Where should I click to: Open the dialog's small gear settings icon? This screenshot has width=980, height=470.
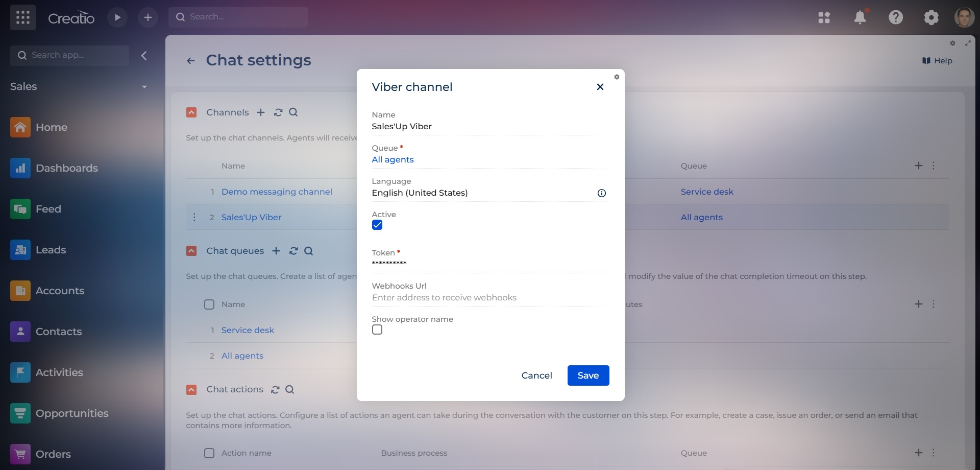click(617, 77)
